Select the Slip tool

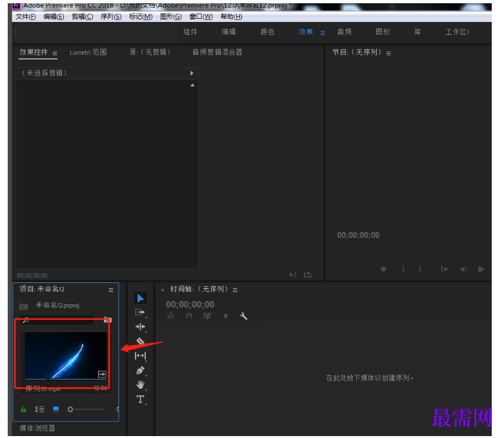[x=141, y=355]
